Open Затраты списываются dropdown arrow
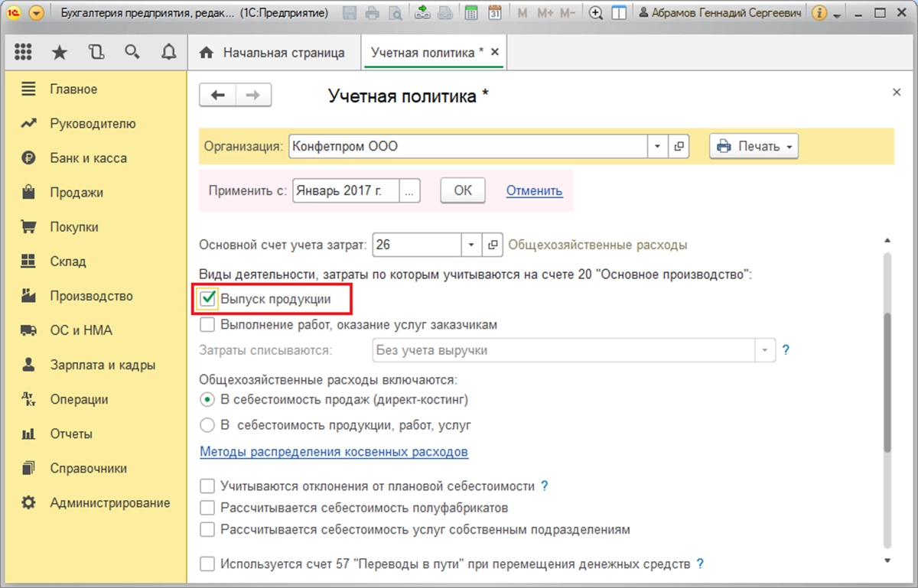 [765, 350]
